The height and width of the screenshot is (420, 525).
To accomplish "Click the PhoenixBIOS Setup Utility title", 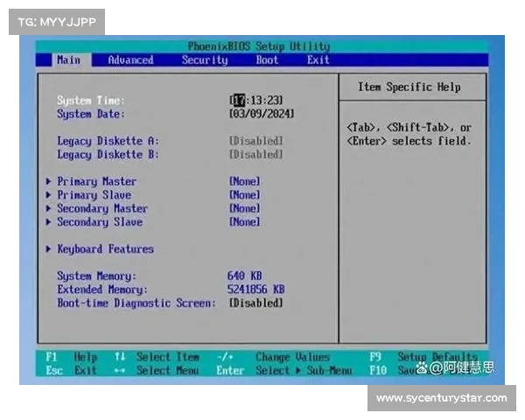I will [x=259, y=46].
